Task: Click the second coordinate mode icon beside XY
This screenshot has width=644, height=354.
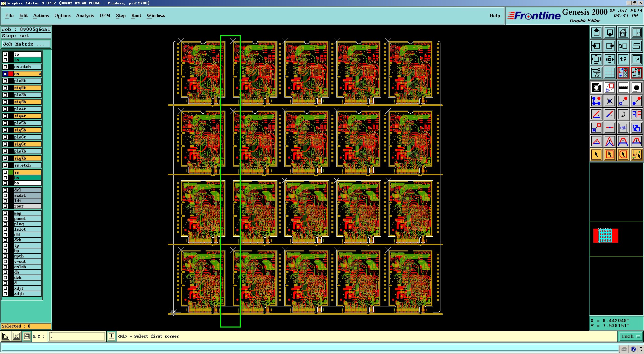Action: pos(16,336)
